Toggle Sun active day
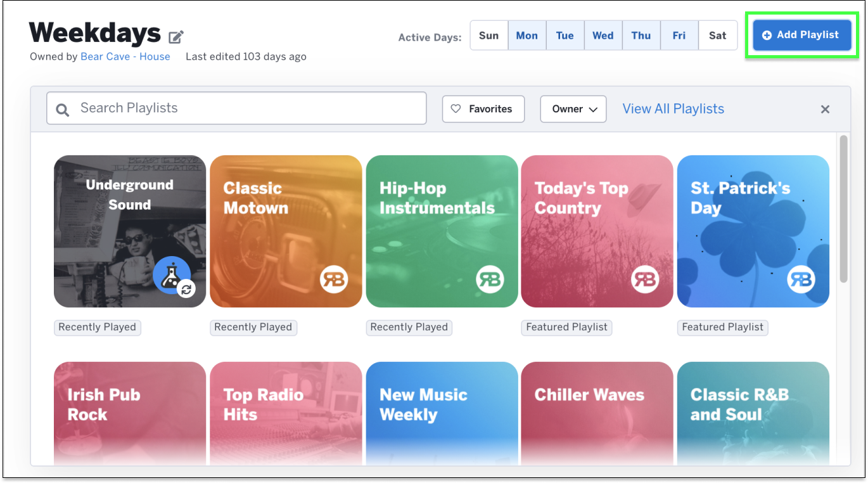The width and height of the screenshot is (868, 483). [489, 35]
